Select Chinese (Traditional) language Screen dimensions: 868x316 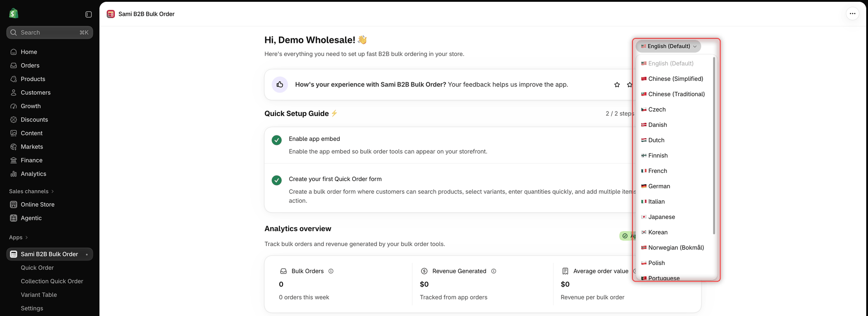674,94
